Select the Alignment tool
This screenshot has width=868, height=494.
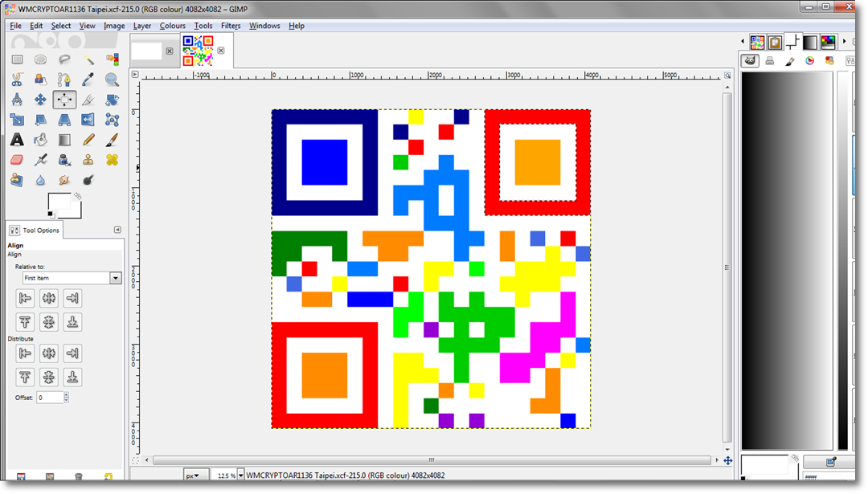pyautogui.click(x=64, y=100)
